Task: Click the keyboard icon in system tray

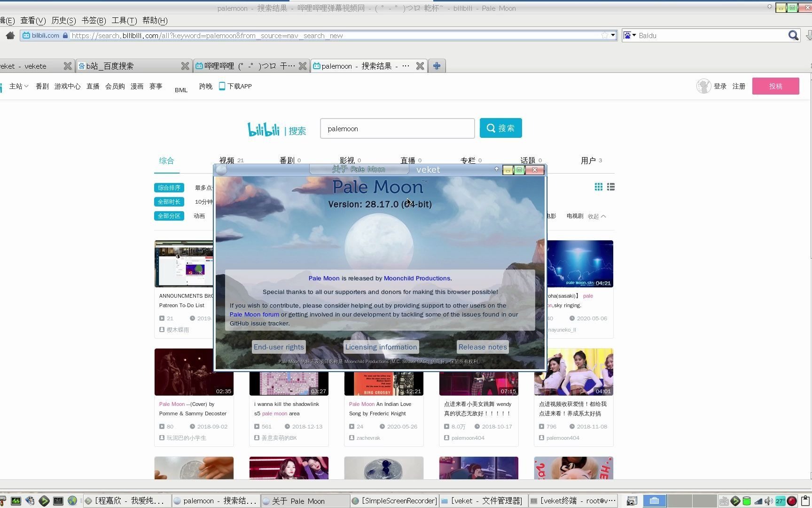Action: [724, 501]
